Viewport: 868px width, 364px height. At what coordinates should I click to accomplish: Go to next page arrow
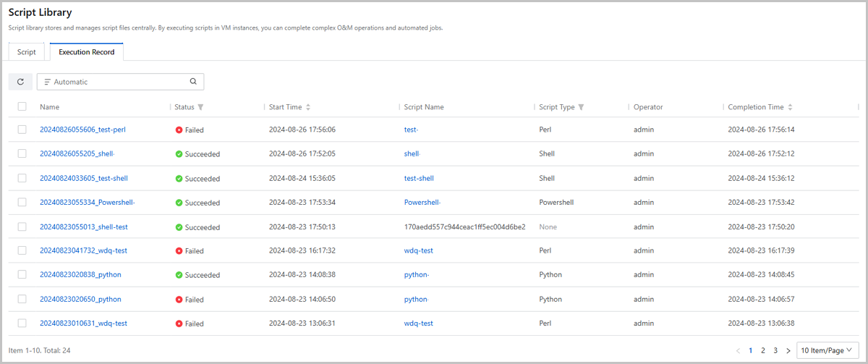pos(788,350)
